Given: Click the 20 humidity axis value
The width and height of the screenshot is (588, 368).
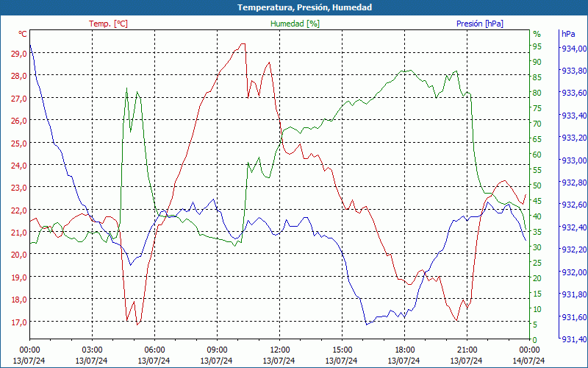Looking at the screenshot, I should click(x=537, y=278).
